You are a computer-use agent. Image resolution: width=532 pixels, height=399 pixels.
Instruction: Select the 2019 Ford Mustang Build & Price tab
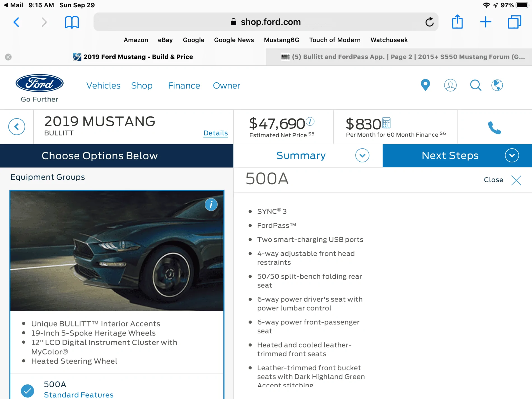point(133,57)
